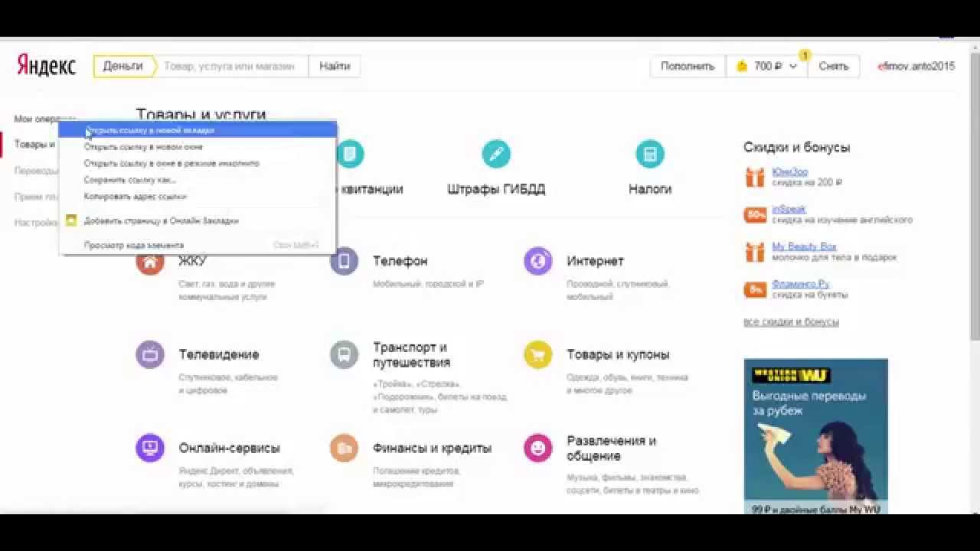Click the Пополнить button
Viewport: 980px width, 551px height.
pos(688,67)
